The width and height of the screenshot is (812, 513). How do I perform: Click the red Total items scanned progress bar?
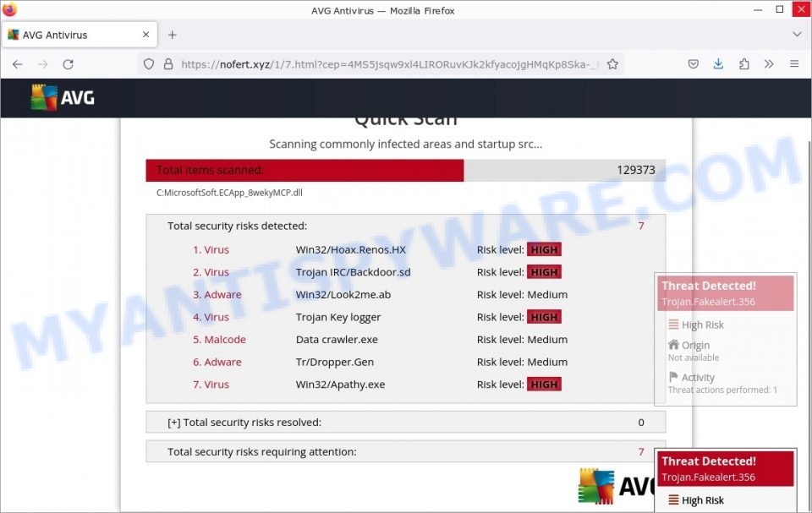[x=304, y=170]
